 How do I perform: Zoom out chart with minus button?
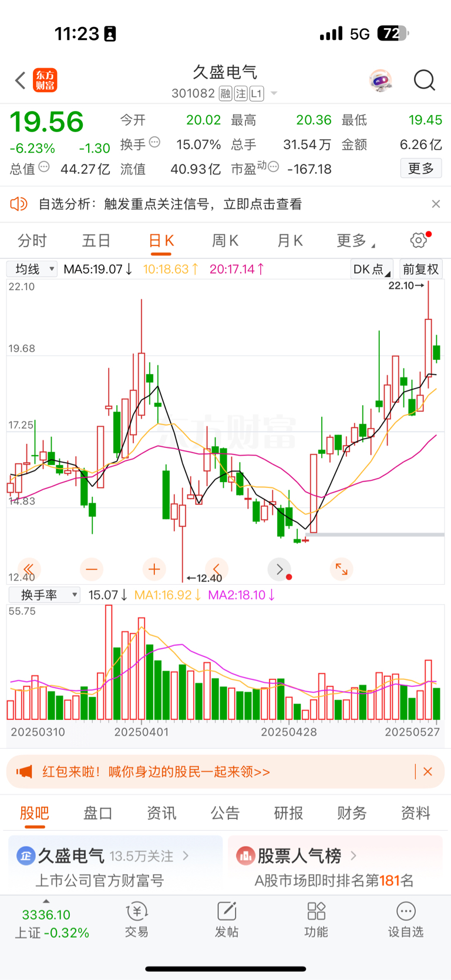click(92, 569)
